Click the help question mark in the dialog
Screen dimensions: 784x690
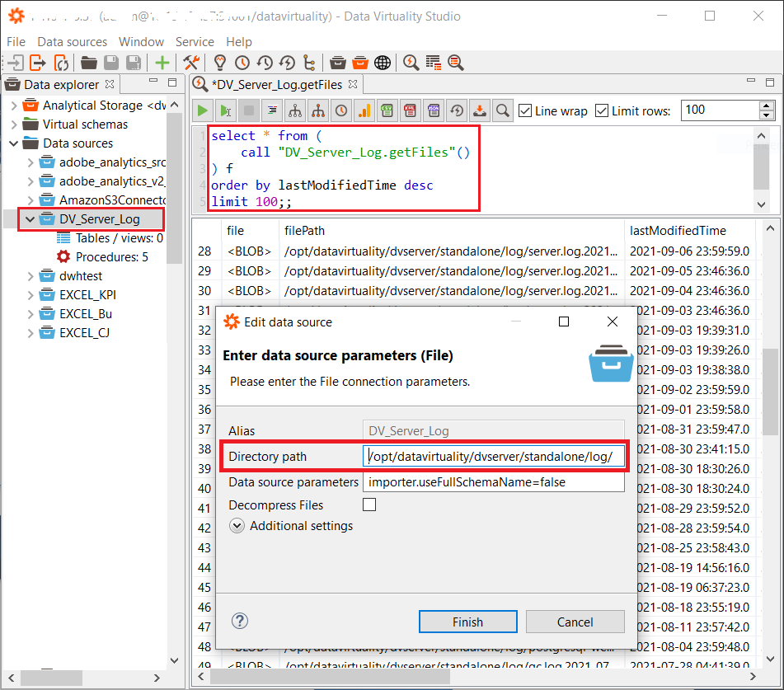[240, 621]
